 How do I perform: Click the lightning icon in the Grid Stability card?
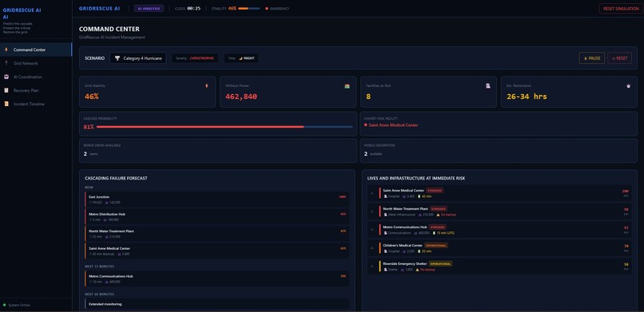click(x=207, y=85)
